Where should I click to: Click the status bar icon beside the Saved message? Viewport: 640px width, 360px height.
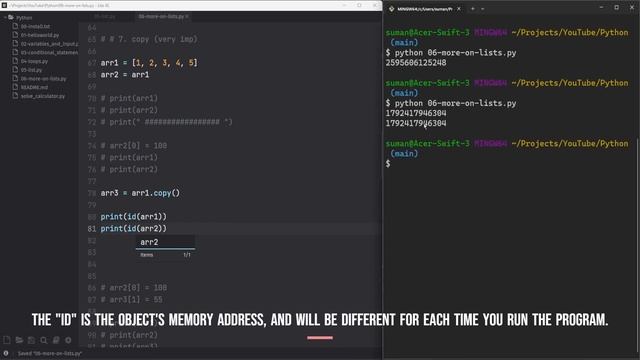pos(6,353)
